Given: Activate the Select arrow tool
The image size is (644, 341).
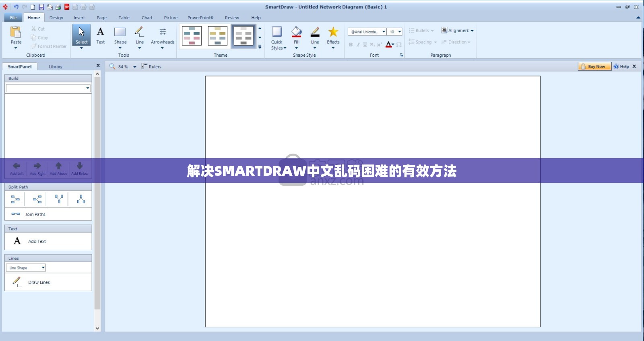Looking at the screenshot, I should (x=81, y=35).
